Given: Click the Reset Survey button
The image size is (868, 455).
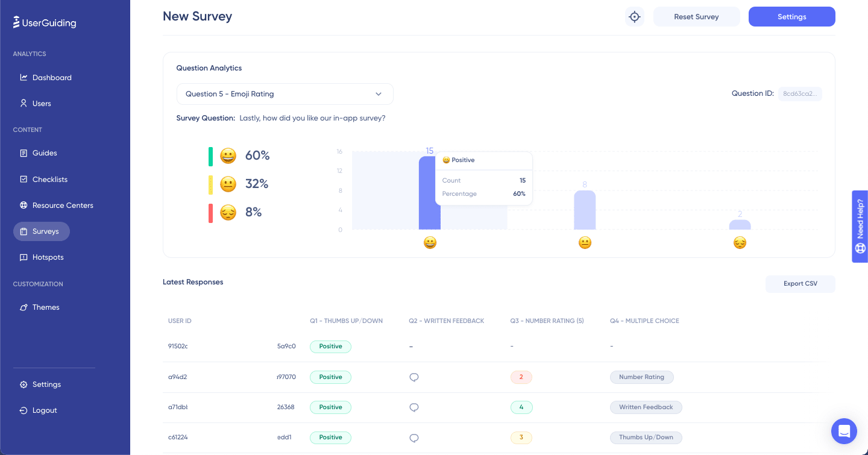Looking at the screenshot, I should pos(696,16).
